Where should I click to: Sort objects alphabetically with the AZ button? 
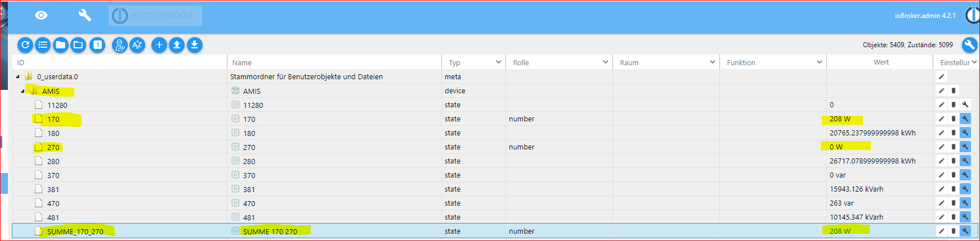pyautogui.click(x=137, y=45)
